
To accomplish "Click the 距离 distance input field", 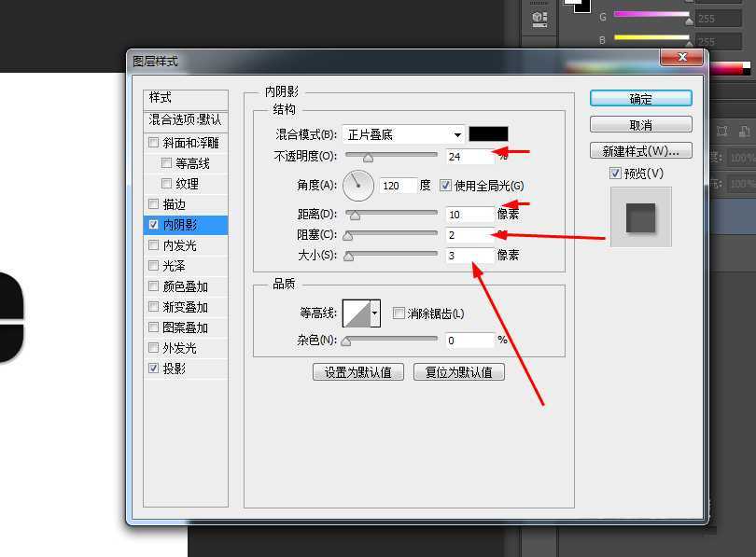I will [470, 214].
